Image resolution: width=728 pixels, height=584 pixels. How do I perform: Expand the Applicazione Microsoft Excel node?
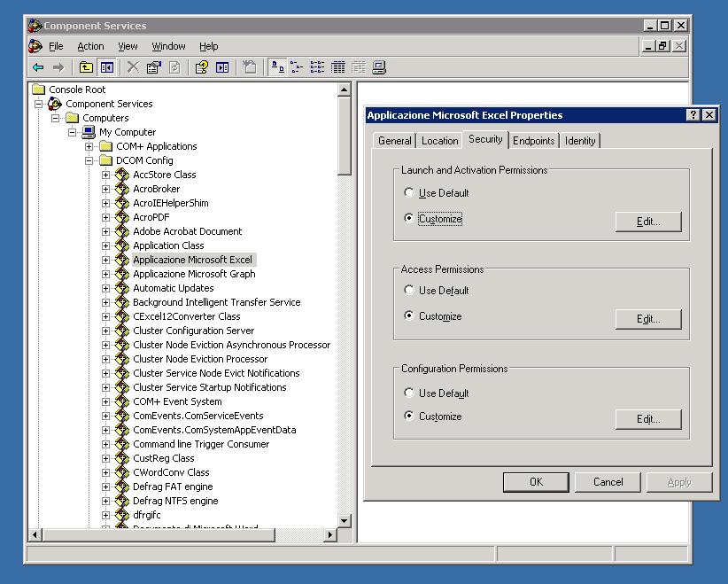tap(106, 260)
